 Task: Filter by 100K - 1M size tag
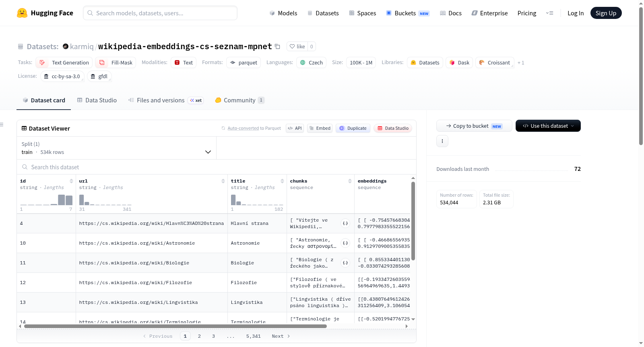(x=361, y=62)
